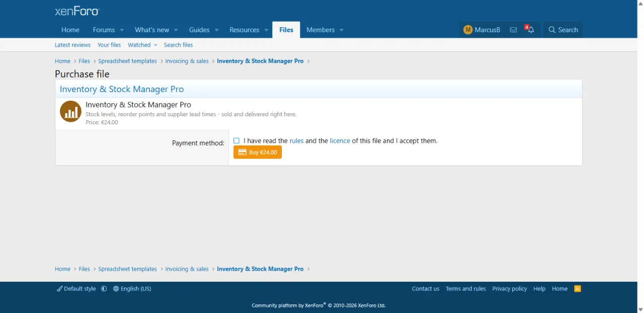The width and height of the screenshot is (644, 313).
Task: Expand the What's new menu arrow
Action: [x=176, y=30]
